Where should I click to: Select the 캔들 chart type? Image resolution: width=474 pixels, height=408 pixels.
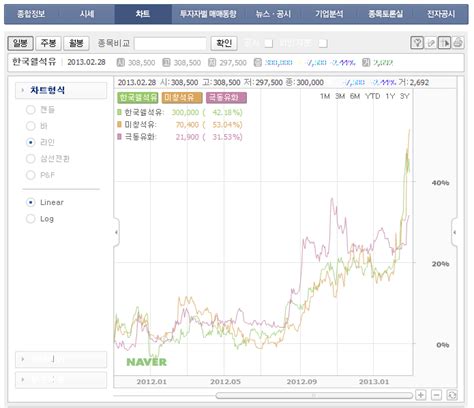click(31, 110)
